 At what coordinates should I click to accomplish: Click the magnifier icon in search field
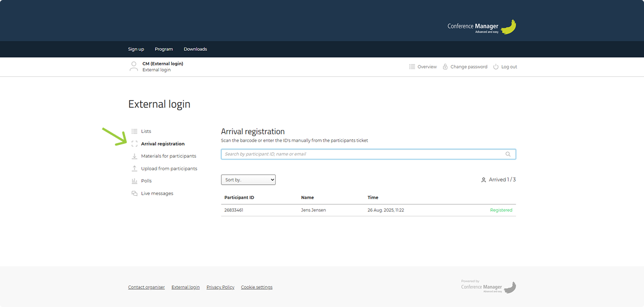[508, 154]
